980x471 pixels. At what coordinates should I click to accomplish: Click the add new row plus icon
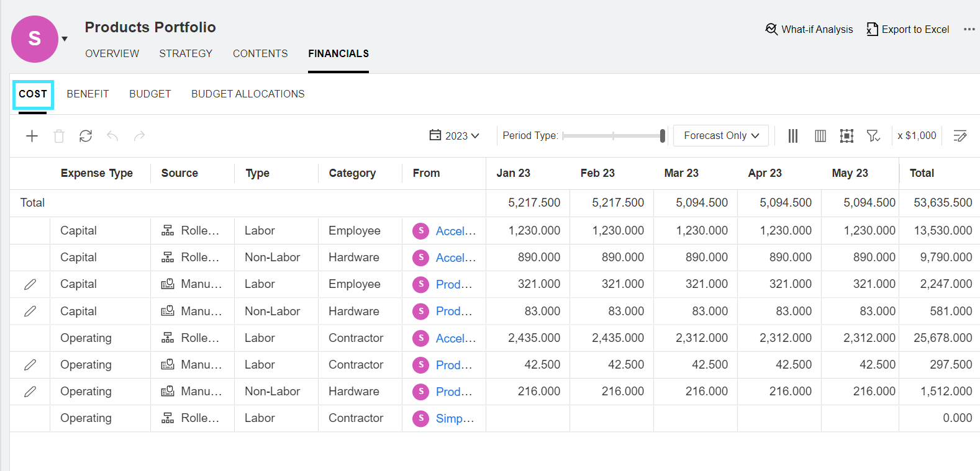(x=32, y=136)
